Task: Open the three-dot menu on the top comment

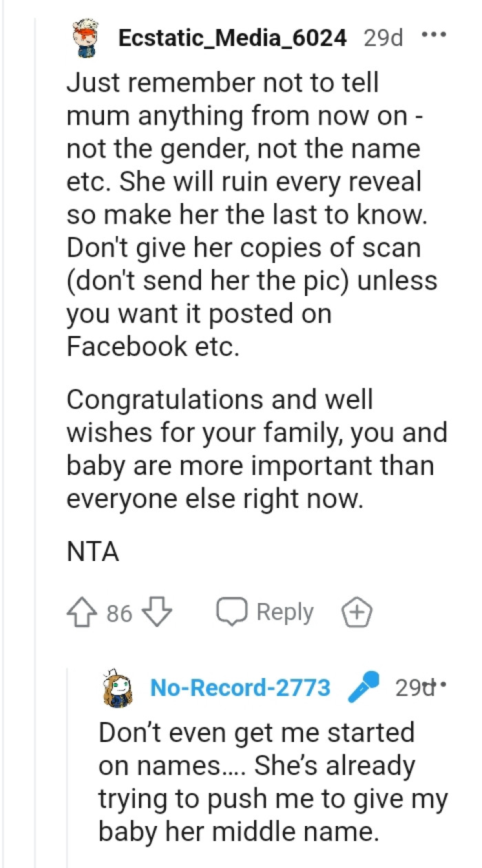Action: click(x=434, y=34)
